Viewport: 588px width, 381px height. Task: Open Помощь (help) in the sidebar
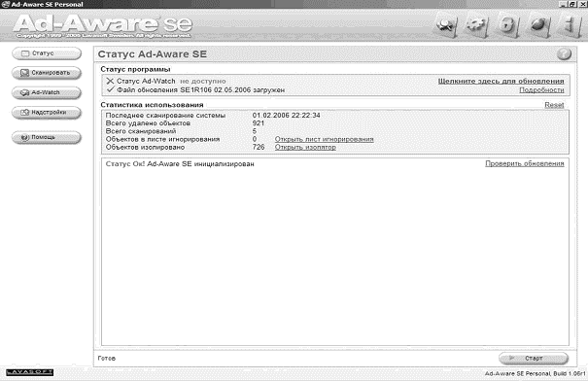click(x=47, y=137)
